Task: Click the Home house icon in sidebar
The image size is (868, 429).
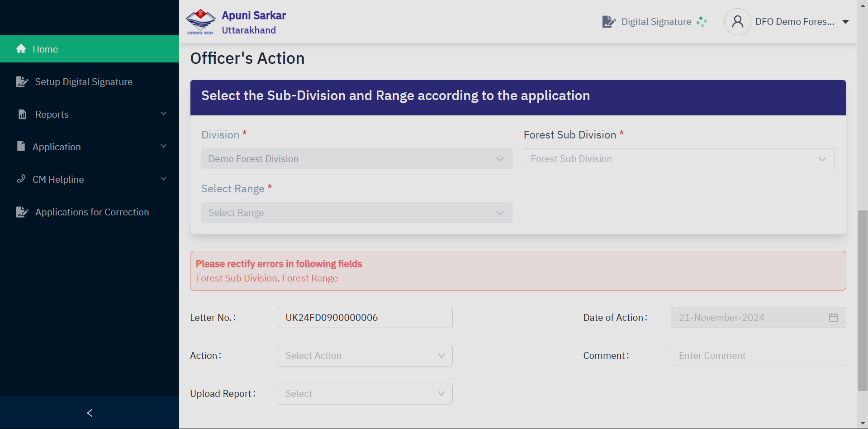Action: [21, 48]
